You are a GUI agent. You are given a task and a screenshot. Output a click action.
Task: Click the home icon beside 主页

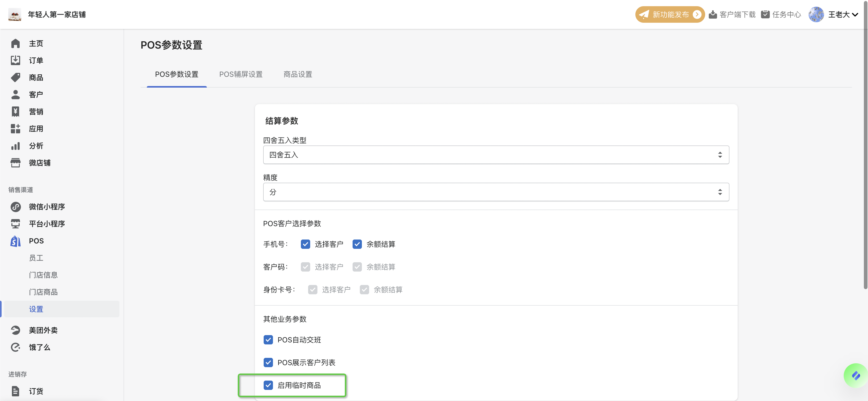click(x=16, y=43)
